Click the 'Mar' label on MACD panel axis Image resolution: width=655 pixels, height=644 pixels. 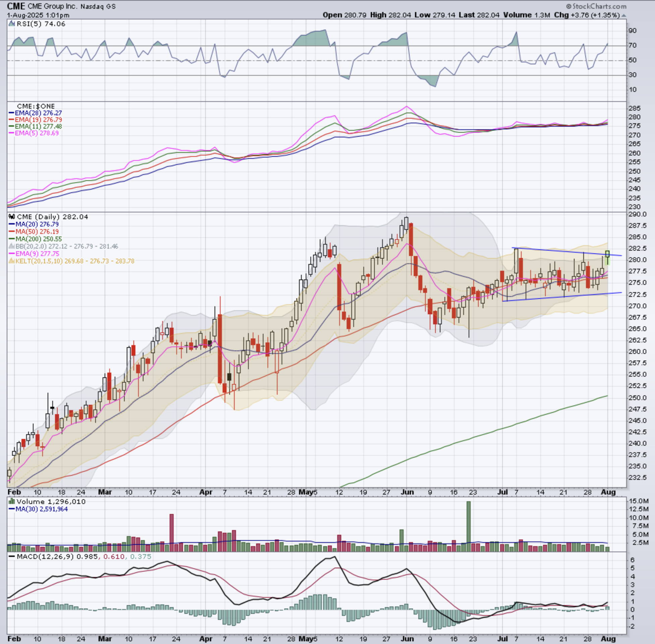(105, 639)
